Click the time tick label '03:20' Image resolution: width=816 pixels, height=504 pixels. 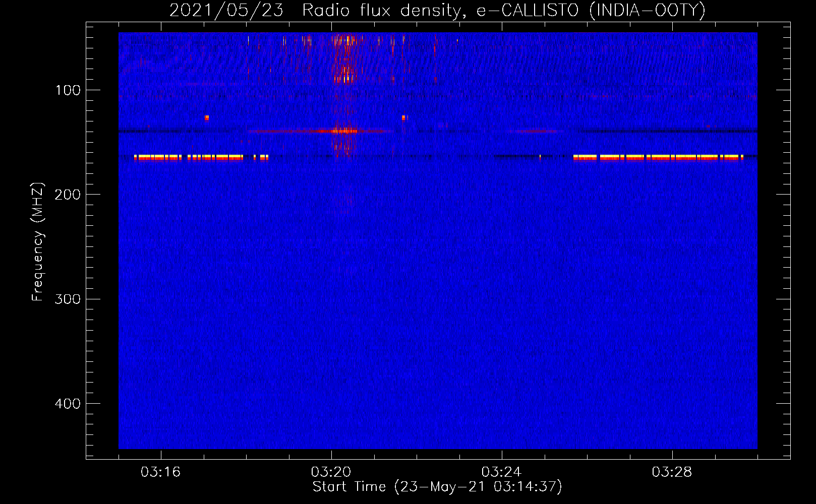tap(331, 472)
